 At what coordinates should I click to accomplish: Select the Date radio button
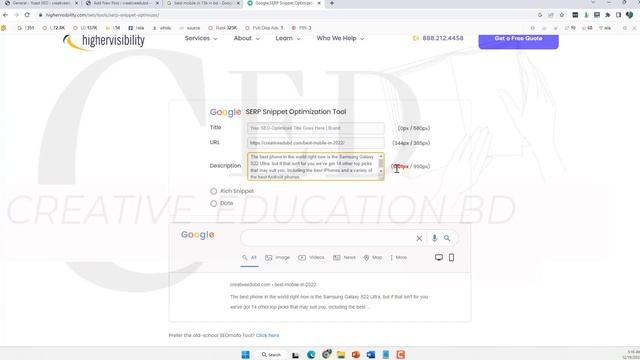pyautogui.click(x=213, y=203)
